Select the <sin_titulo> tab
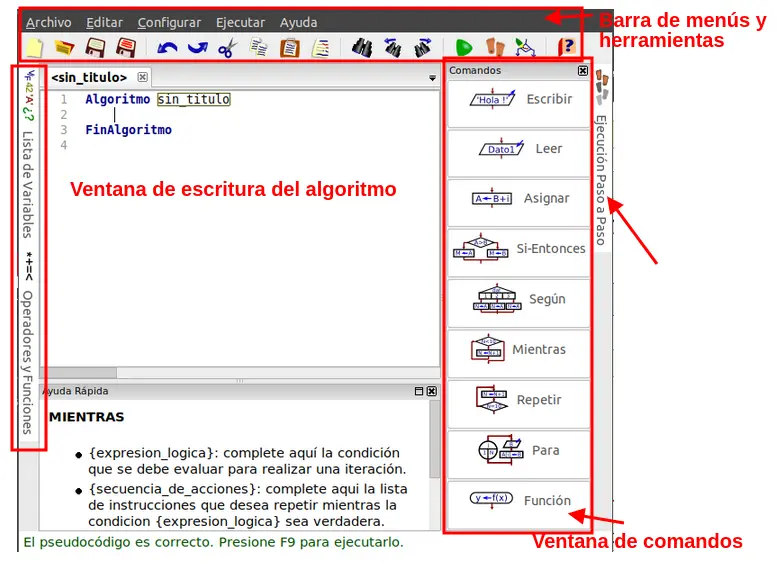The height and width of the screenshot is (567, 779). (89, 78)
